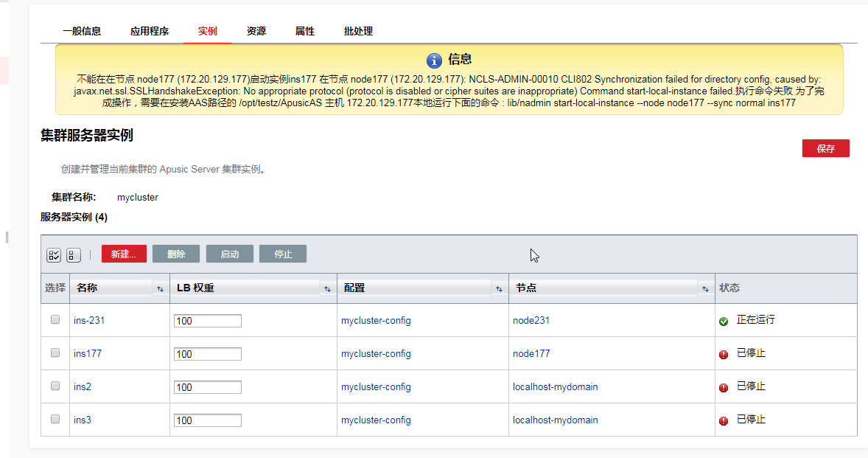Click the sort icon in LB 权重 column
This screenshot has height=458, width=868.
click(326, 289)
